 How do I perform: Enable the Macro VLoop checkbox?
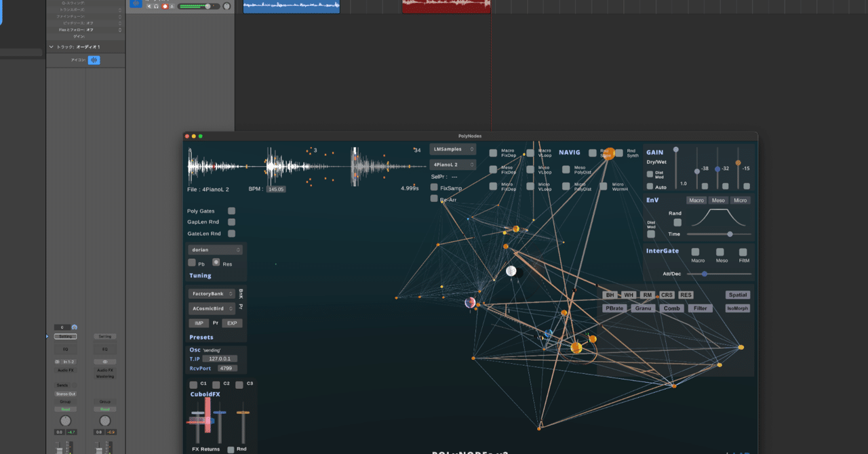(530, 153)
